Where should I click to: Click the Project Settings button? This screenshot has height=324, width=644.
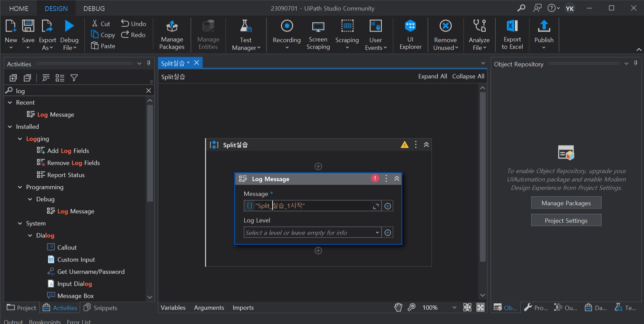(566, 220)
